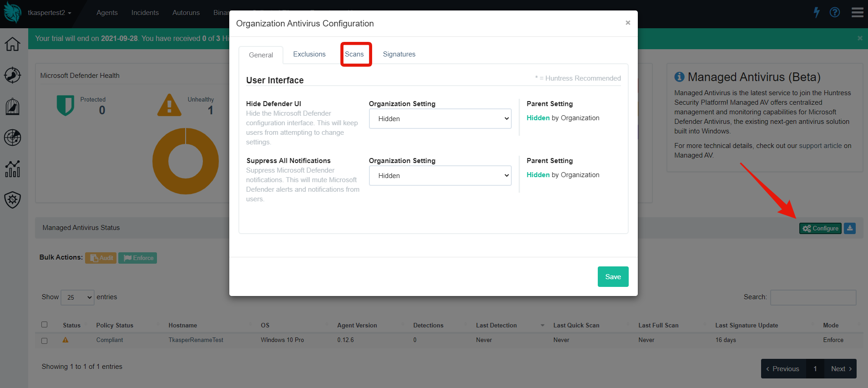
Task: Go to the Previous page
Action: point(783,369)
